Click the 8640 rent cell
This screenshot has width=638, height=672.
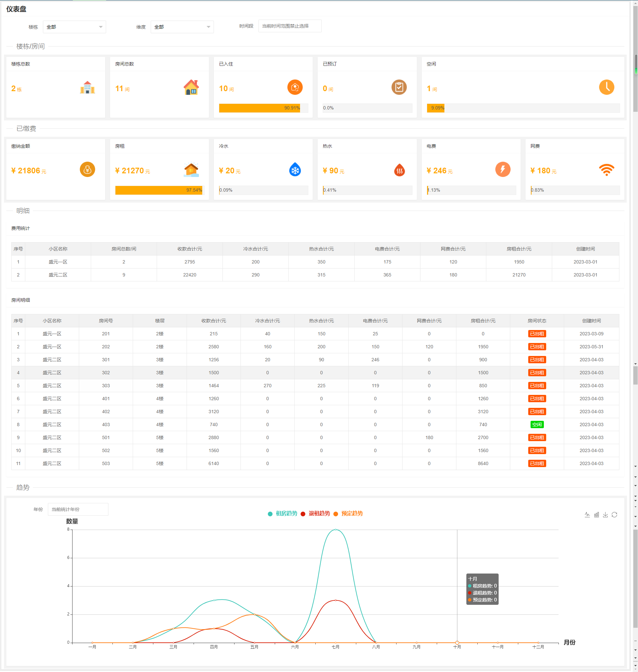tap(483, 463)
